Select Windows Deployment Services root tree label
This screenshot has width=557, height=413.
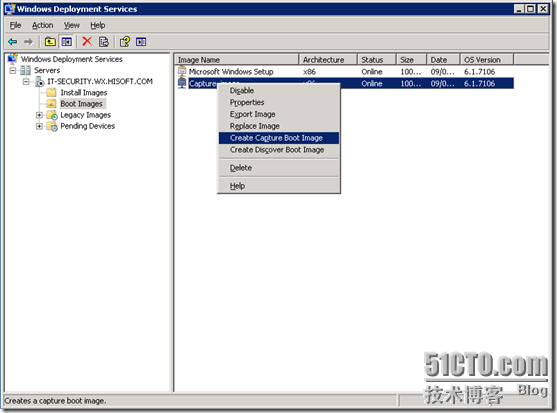[72, 59]
